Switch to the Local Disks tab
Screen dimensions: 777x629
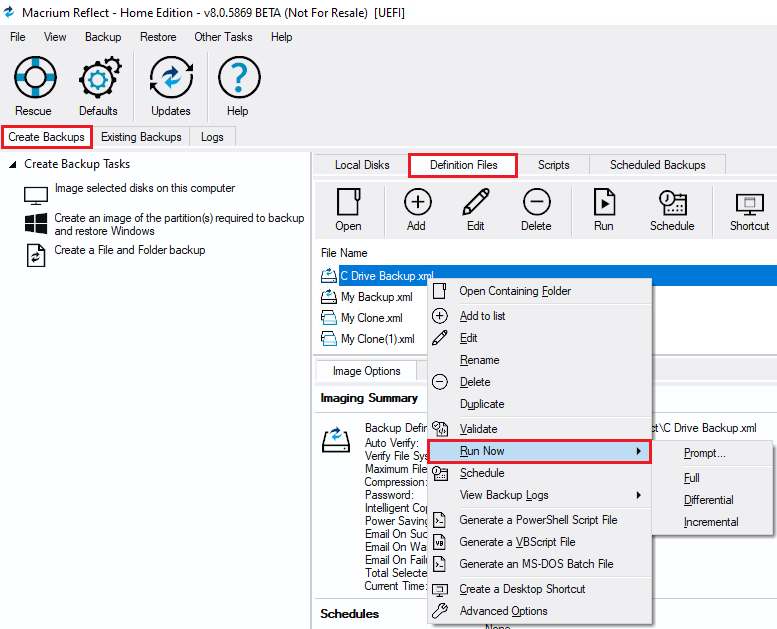click(362, 165)
